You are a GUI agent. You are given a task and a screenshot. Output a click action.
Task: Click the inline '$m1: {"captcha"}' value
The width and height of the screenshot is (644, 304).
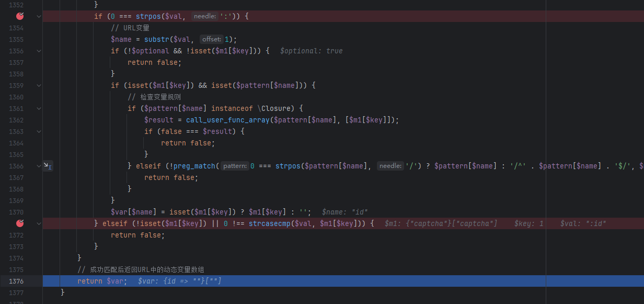pos(441,223)
